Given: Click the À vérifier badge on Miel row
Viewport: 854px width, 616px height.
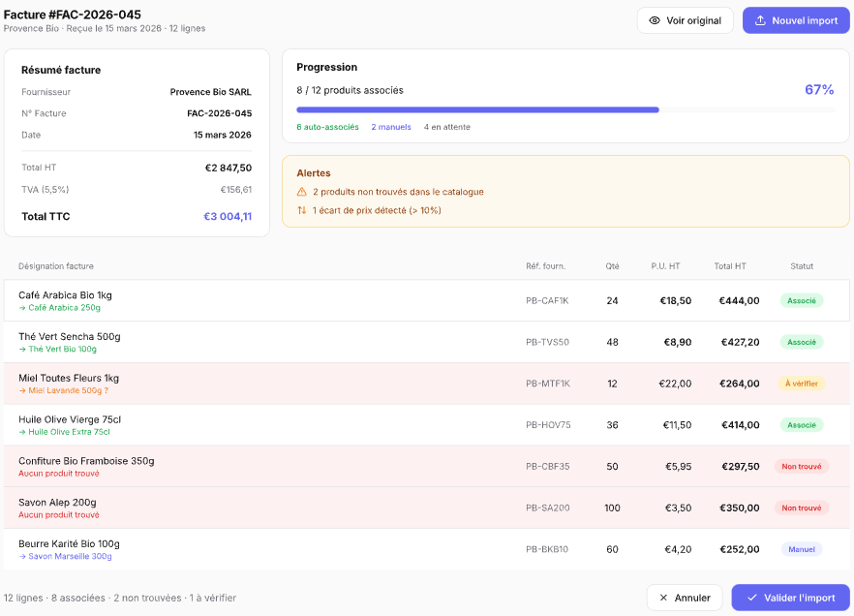Looking at the screenshot, I should (802, 383).
